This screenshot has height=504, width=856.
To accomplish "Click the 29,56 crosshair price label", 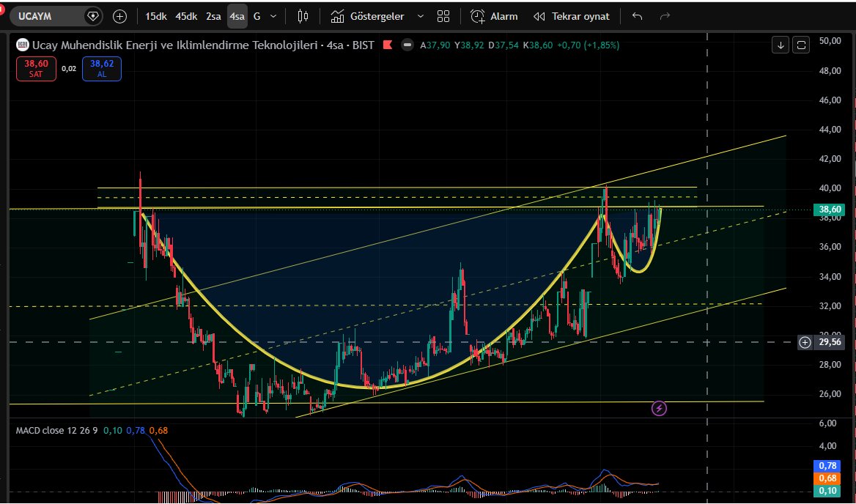I will coord(830,342).
